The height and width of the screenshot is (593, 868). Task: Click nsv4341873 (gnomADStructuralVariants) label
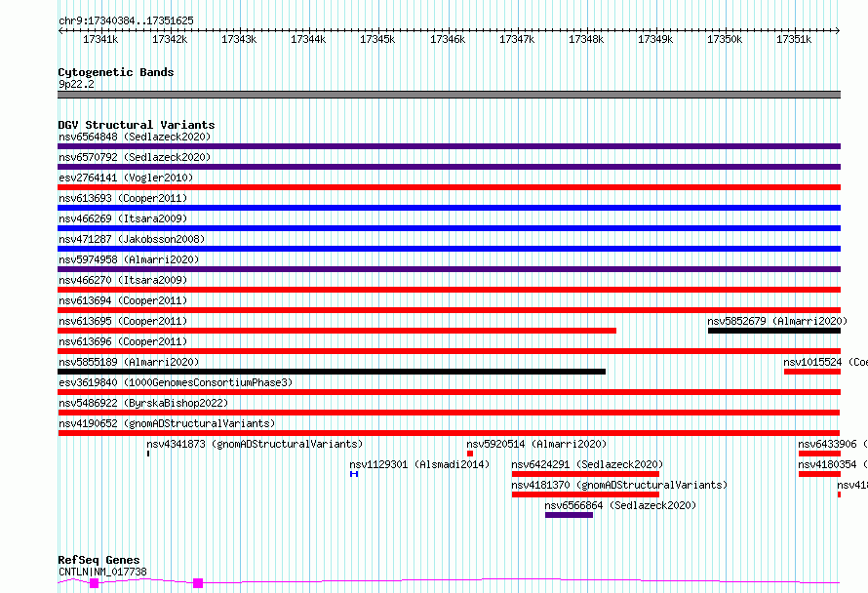pyautogui.click(x=255, y=444)
